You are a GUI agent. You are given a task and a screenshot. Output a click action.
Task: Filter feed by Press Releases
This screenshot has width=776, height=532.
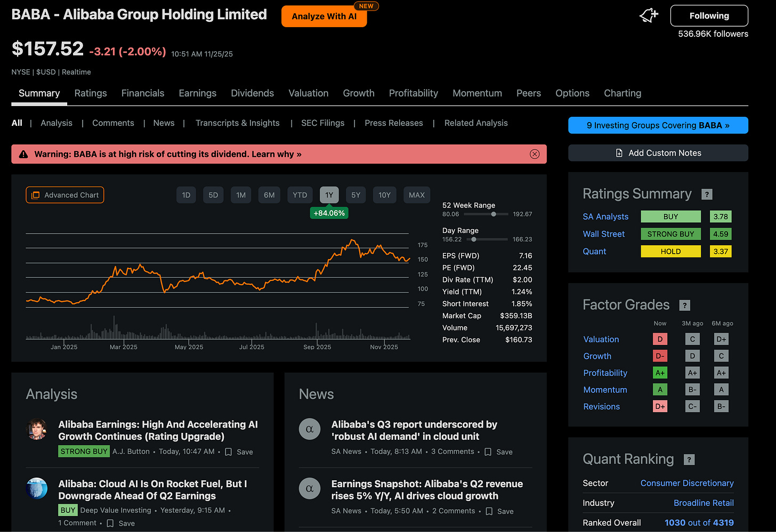394,123
